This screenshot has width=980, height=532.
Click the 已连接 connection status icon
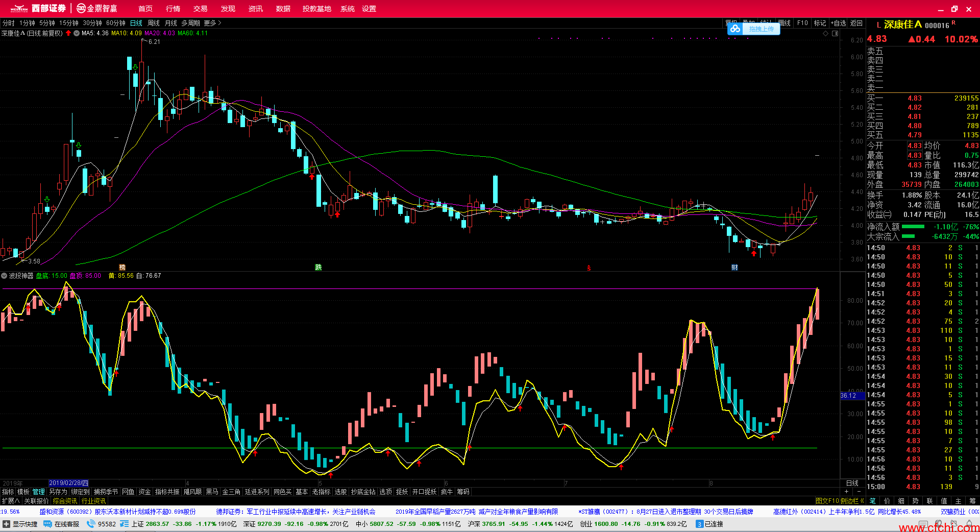pyautogui.click(x=699, y=524)
